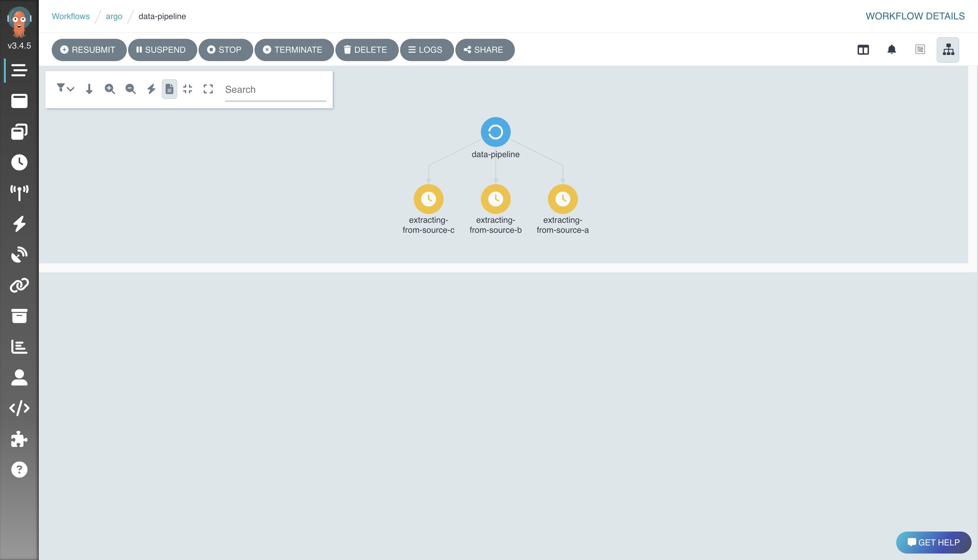Screen dimensions: 978x560
Task: Toggle the collapse nodes icon
Action: (187, 89)
